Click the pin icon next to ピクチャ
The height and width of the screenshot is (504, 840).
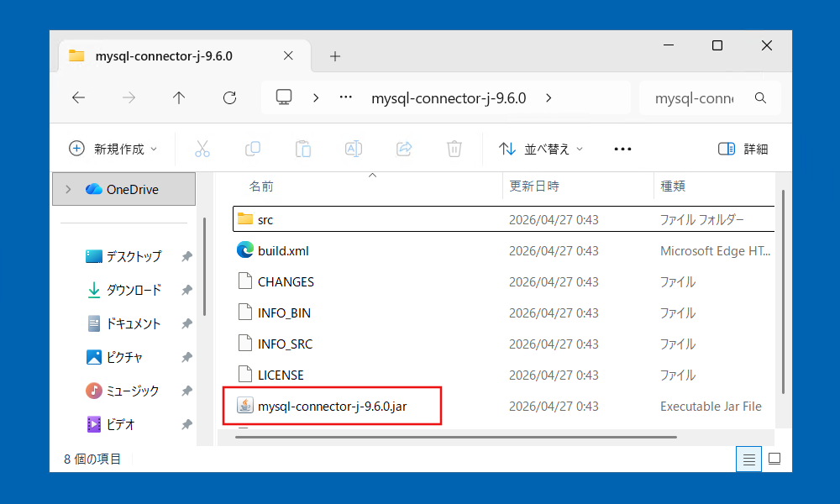tap(186, 357)
